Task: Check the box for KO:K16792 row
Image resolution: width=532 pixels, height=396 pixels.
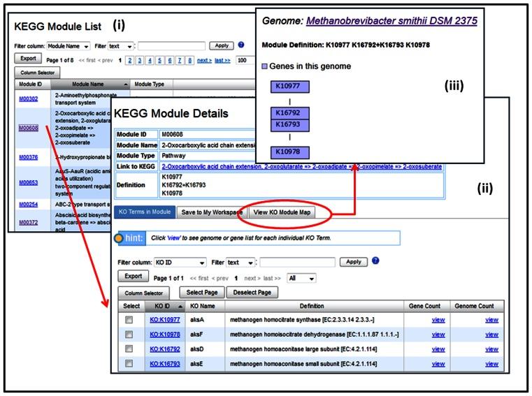Action: point(129,349)
